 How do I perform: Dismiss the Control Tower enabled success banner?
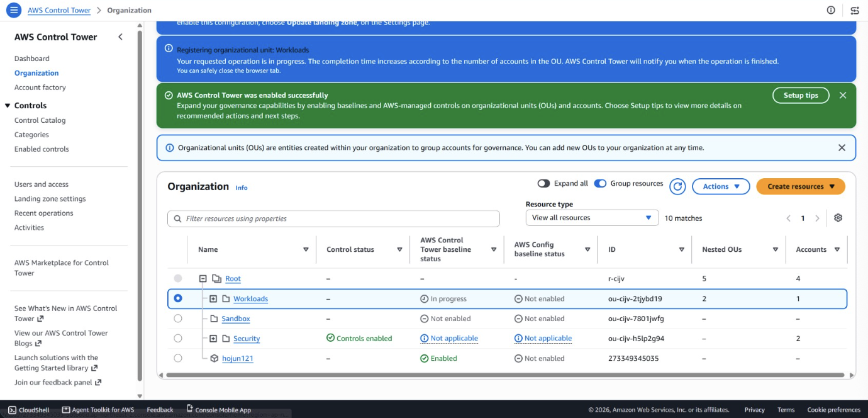click(x=843, y=95)
